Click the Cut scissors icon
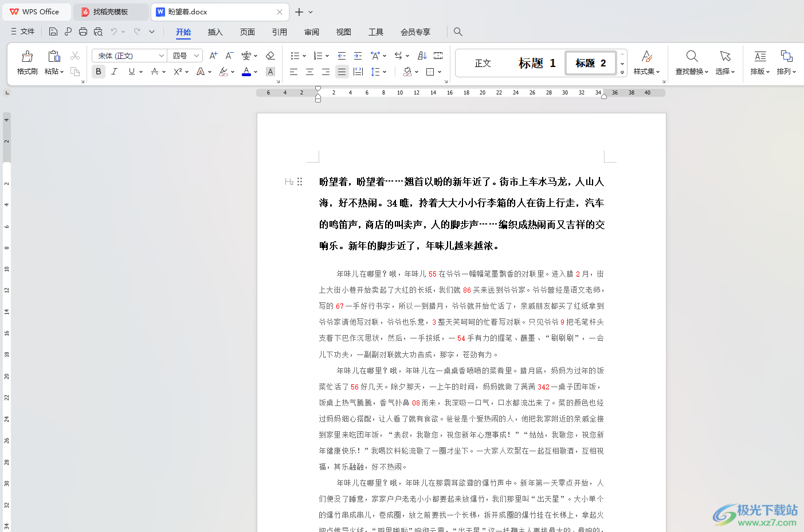The image size is (804, 532). coord(75,56)
